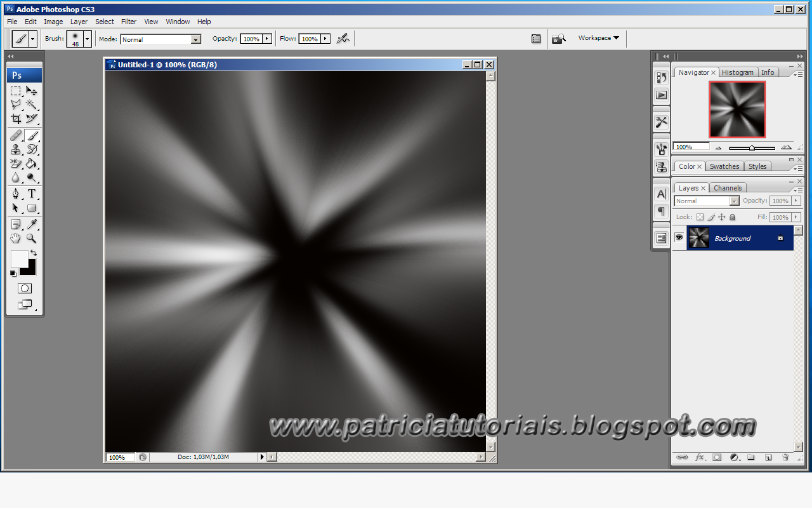The image size is (812, 508).
Task: Open the History panel icon in dock
Action: tap(661, 77)
